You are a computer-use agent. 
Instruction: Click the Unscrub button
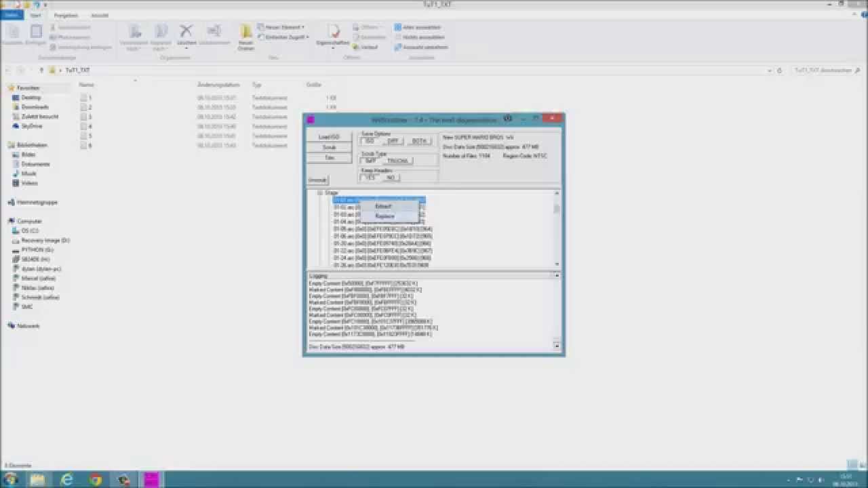pyautogui.click(x=317, y=180)
